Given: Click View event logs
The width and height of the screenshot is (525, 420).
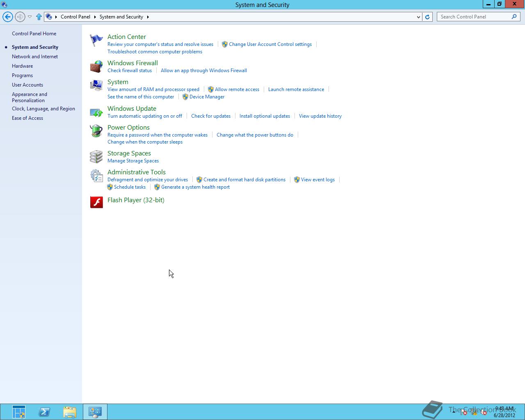Looking at the screenshot, I should (x=318, y=180).
